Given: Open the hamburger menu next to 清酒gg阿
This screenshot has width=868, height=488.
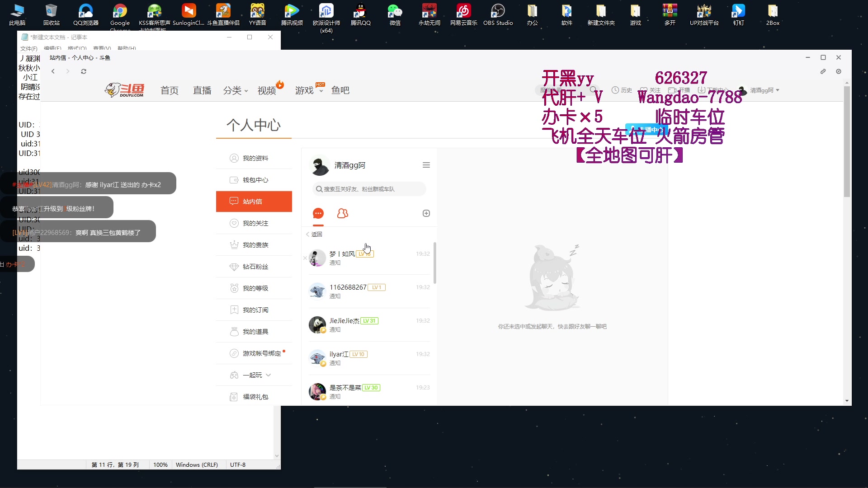Looking at the screenshot, I should point(426,165).
